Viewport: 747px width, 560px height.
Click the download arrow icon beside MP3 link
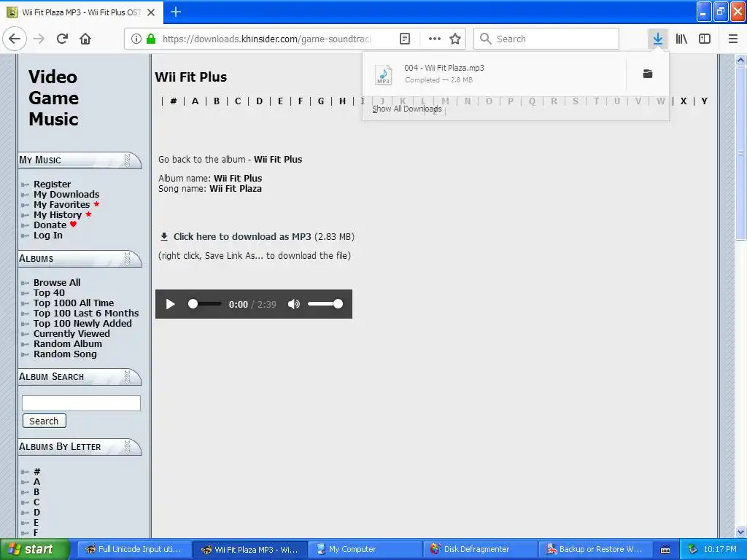click(164, 237)
